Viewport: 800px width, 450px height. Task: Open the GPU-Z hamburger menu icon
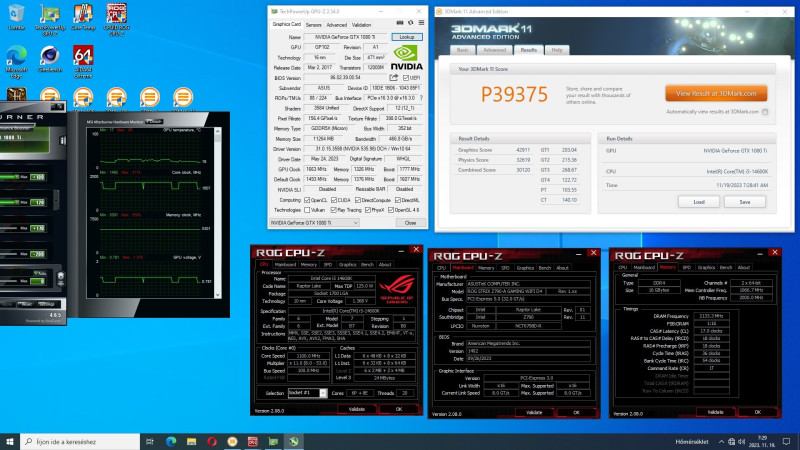click(x=421, y=23)
